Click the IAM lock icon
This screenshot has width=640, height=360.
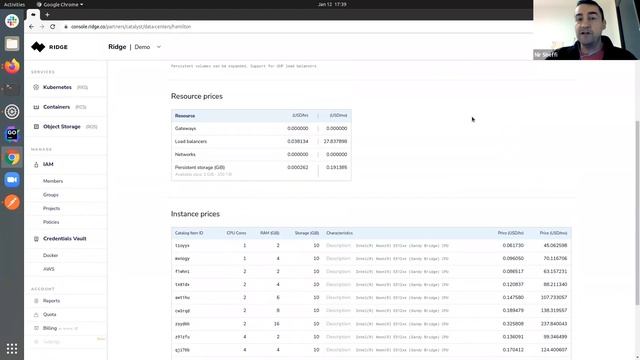click(x=36, y=164)
